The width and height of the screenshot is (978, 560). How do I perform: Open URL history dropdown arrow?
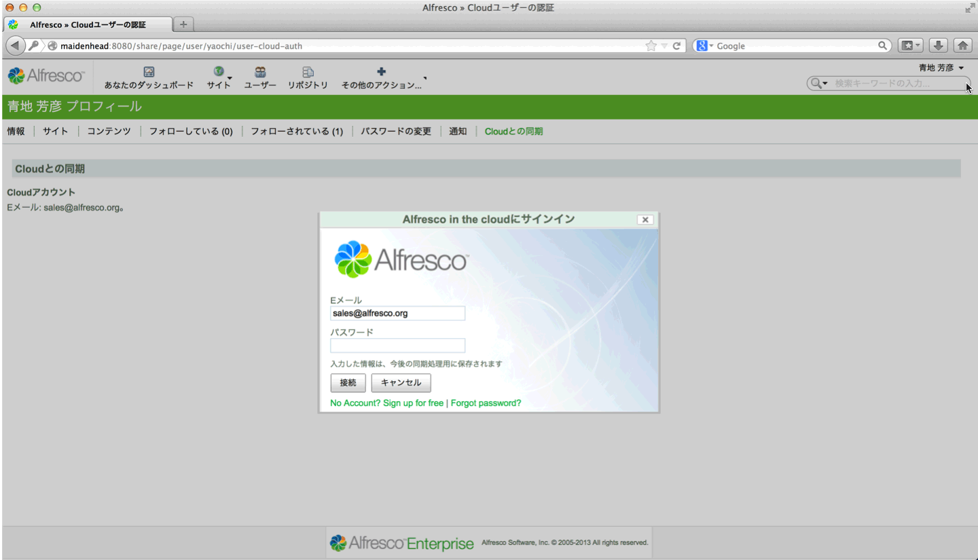pyautogui.click(x=665, y=46)
